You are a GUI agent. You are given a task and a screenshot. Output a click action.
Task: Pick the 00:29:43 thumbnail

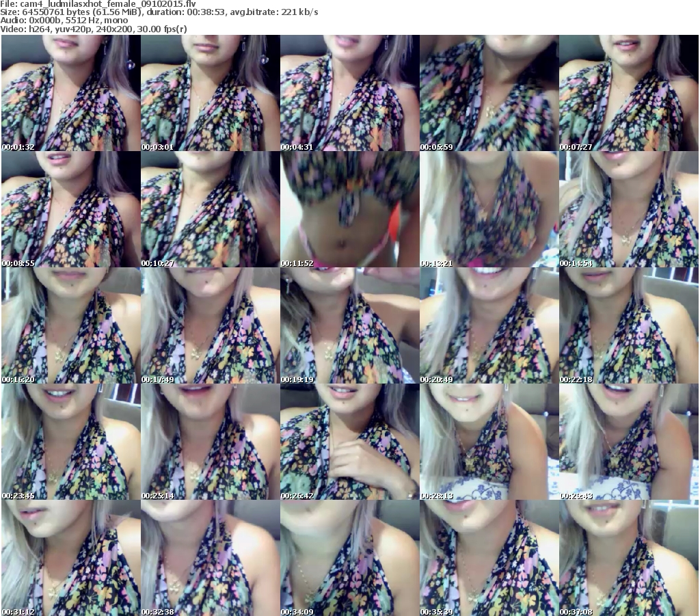[x=629, y=442]
